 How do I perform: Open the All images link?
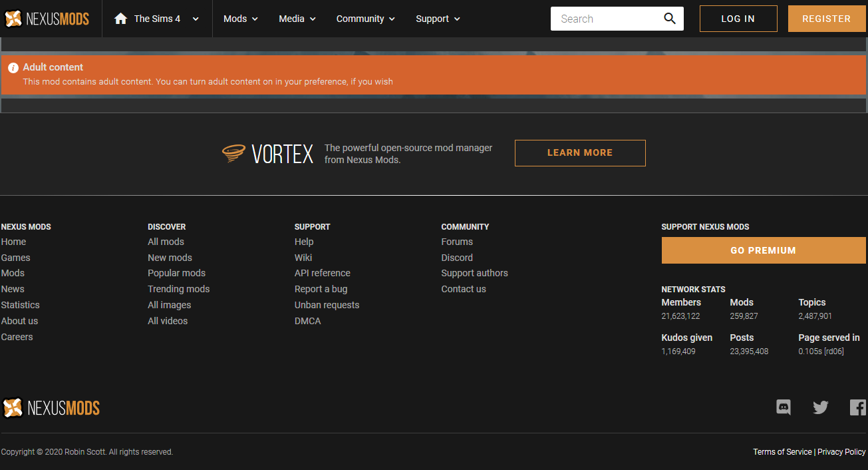[169, 305]
